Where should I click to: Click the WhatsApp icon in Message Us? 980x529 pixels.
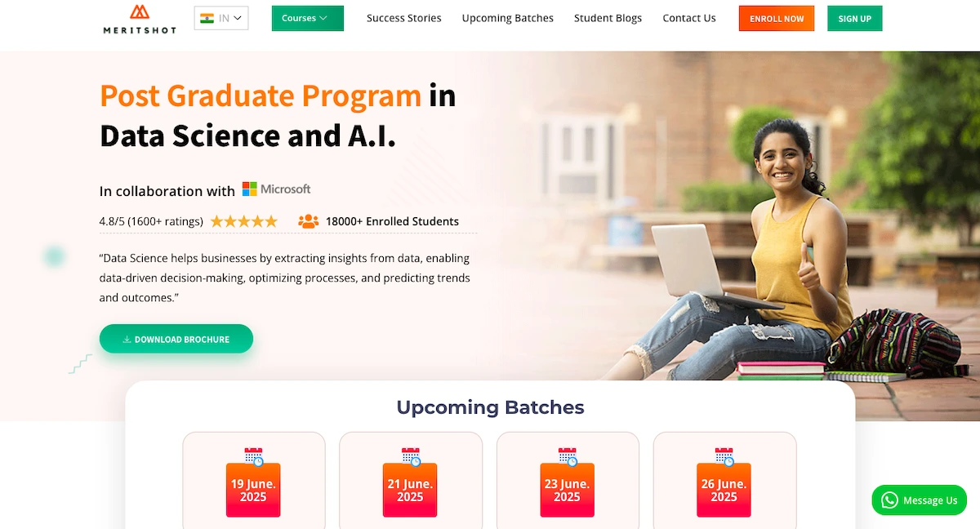889,500
